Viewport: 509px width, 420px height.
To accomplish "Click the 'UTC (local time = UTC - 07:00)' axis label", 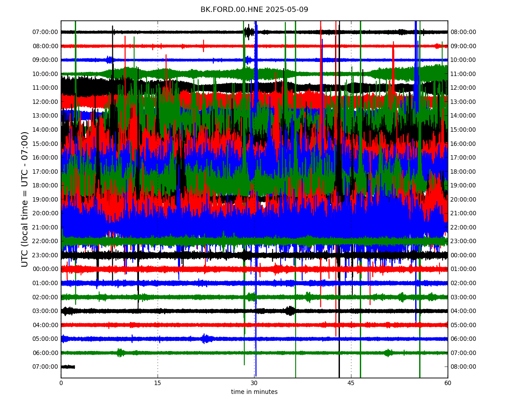I will coord(25,199).
